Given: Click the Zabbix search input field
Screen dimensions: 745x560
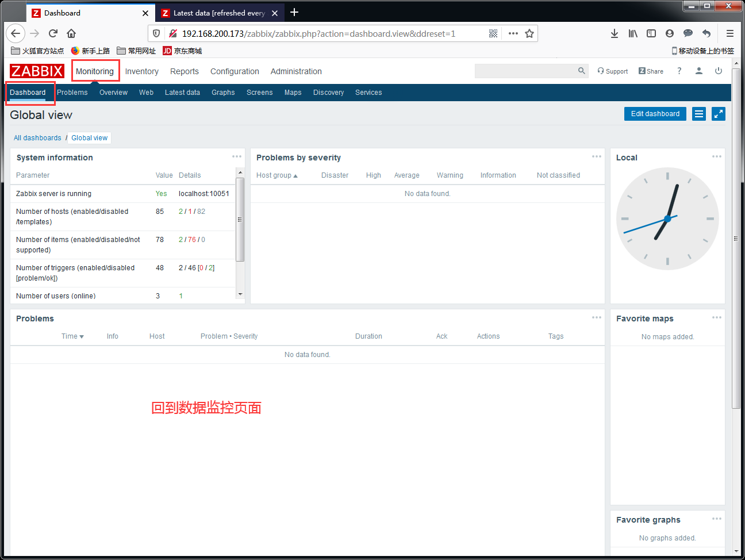Looking at the screenshot, I should click(525, 71).
